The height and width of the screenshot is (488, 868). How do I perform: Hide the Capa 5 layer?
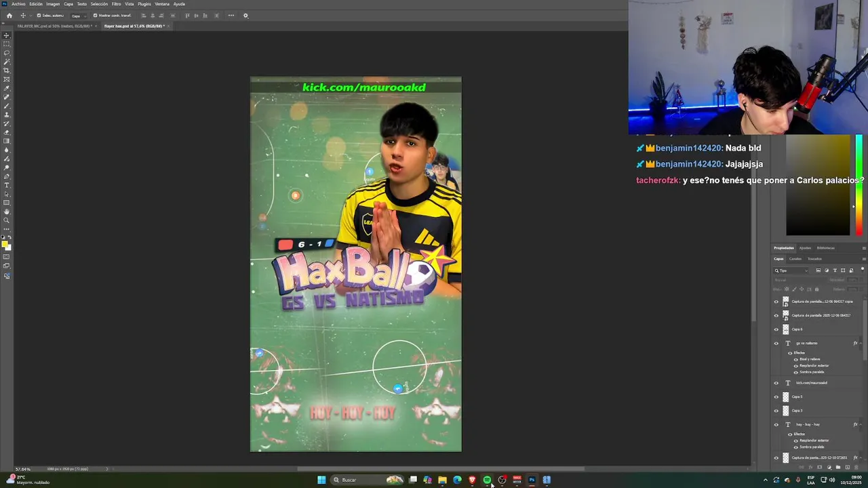click(x=776, y=396)
